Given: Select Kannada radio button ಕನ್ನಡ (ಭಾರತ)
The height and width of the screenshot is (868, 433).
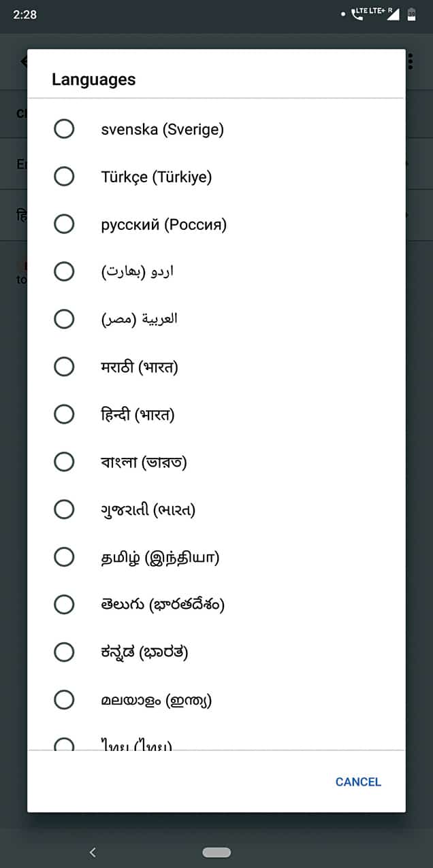Looking at the screenshot, I should [x=64, y=652].
